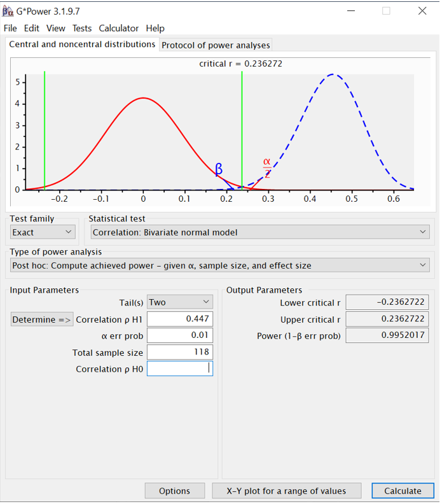Open the Calculator menu

pos(118,28)
